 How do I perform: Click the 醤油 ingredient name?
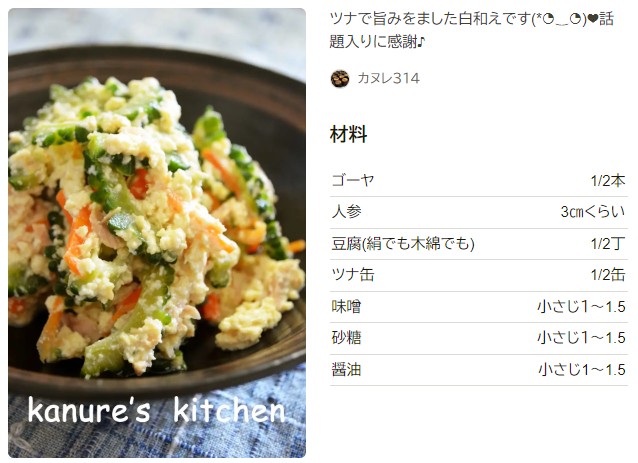[346, 369]
